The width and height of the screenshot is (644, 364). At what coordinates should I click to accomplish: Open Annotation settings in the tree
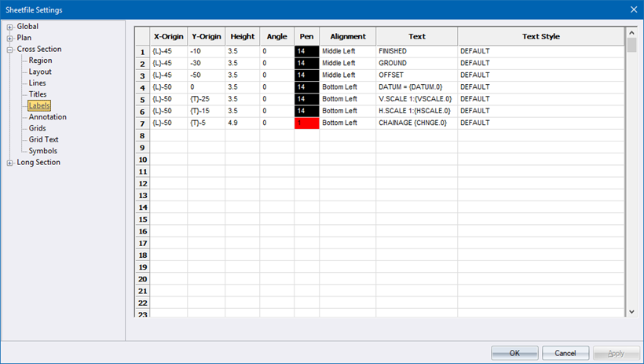pos(47,117)
